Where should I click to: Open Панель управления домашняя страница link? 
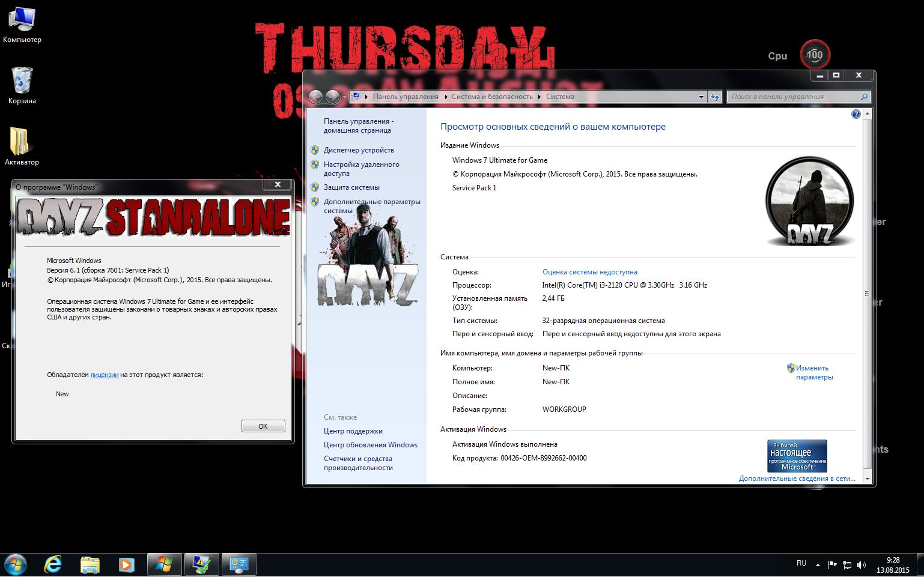pyautogui.click(x=359, y=125)
